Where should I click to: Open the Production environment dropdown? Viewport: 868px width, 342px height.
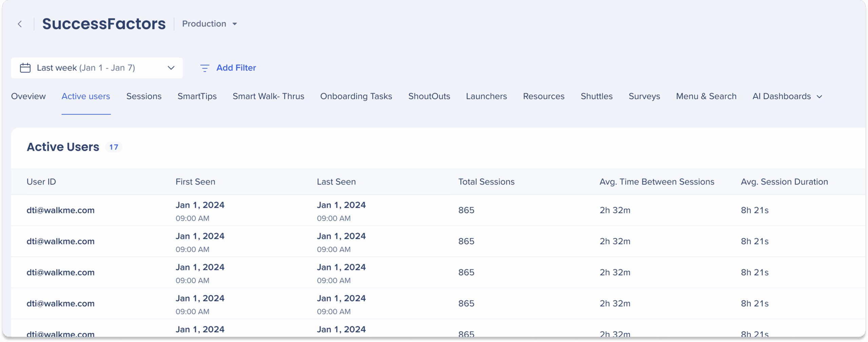click(x=210, y=24)
